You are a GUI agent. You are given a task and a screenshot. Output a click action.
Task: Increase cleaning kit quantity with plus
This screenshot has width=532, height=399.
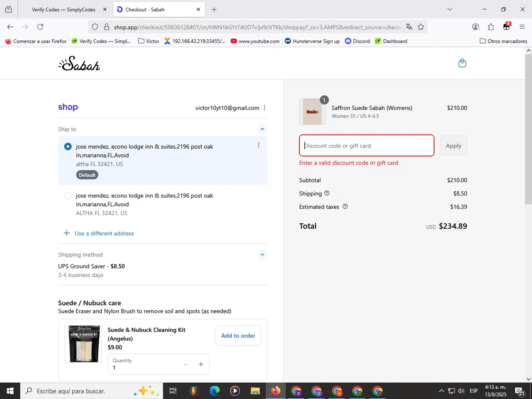pyautogui.click(x=201, y=364)
